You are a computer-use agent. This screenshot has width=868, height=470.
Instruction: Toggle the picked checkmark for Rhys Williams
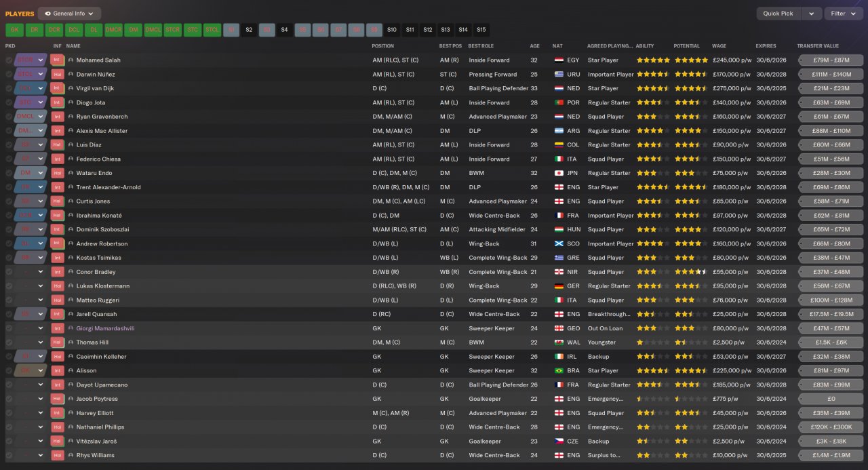point(9,455)
